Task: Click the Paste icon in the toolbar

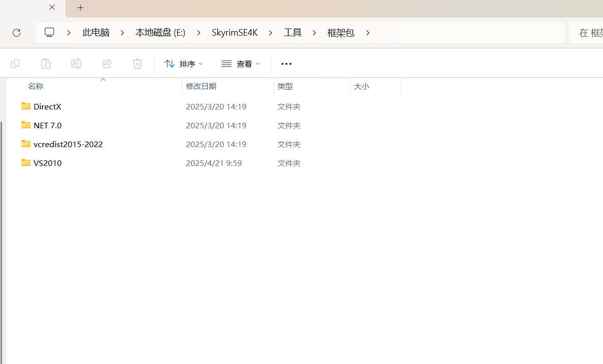Action: tap(45, 63)
